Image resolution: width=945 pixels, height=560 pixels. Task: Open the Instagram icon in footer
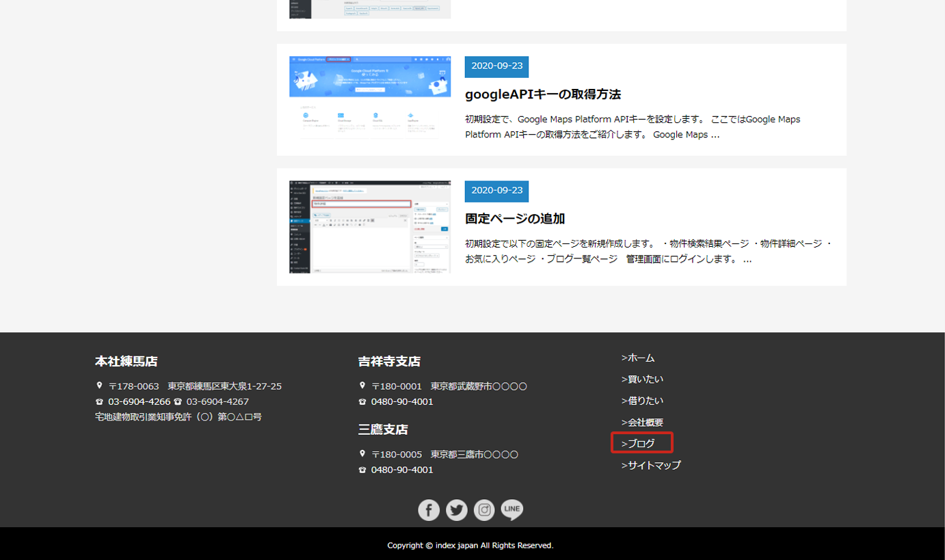(x=484, y=510)
